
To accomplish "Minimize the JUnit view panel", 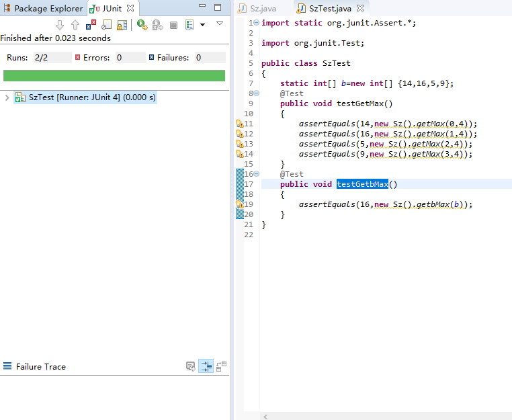I will [x=202, y=6].
